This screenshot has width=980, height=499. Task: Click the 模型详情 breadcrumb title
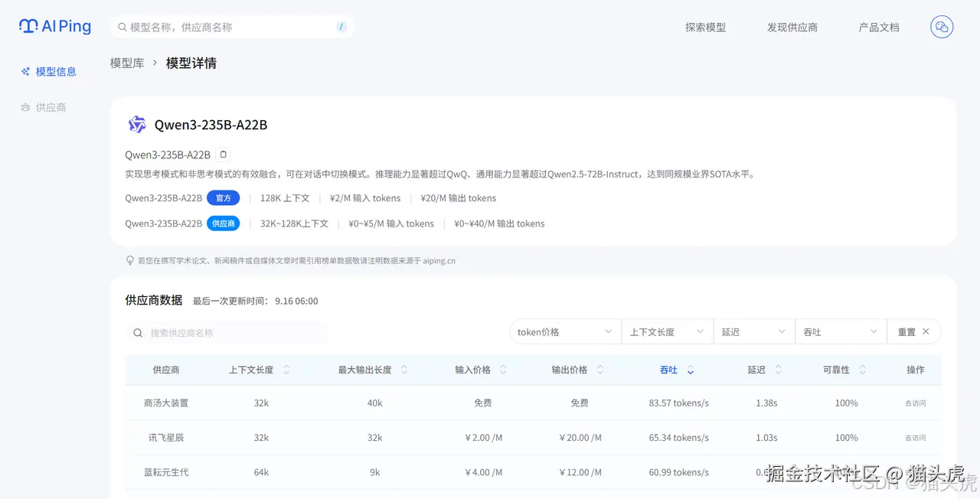click(191, 63)
